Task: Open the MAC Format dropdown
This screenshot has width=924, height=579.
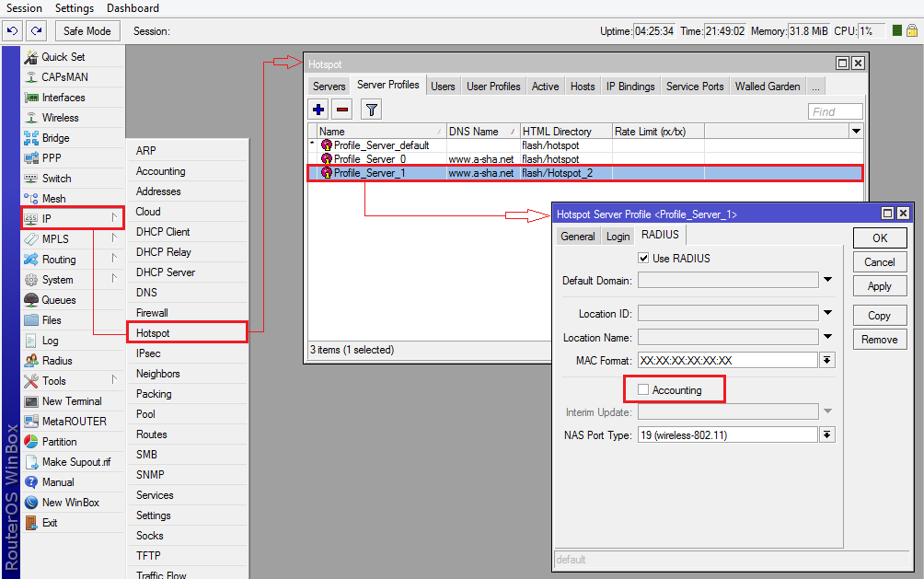Action: (x=826, y=359)
